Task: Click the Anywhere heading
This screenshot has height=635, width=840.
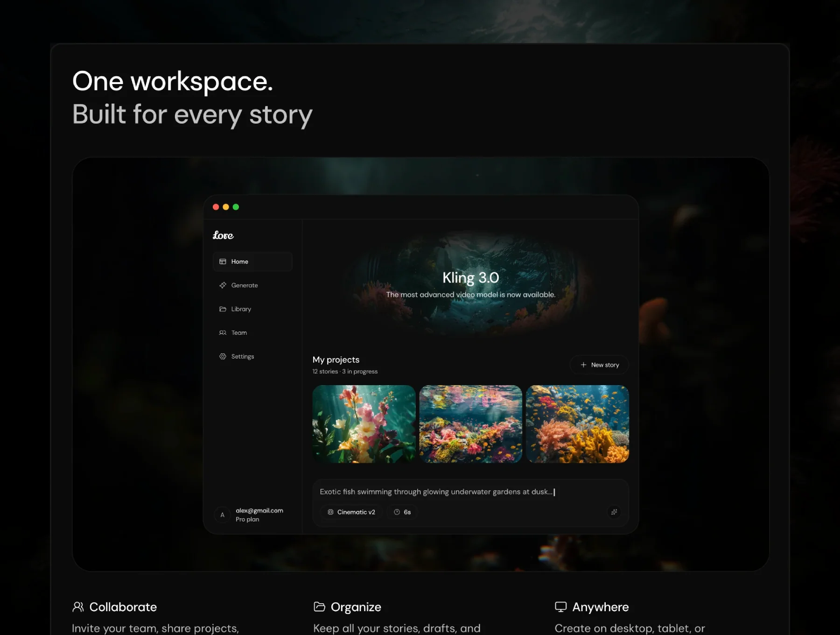Action: 601,607
